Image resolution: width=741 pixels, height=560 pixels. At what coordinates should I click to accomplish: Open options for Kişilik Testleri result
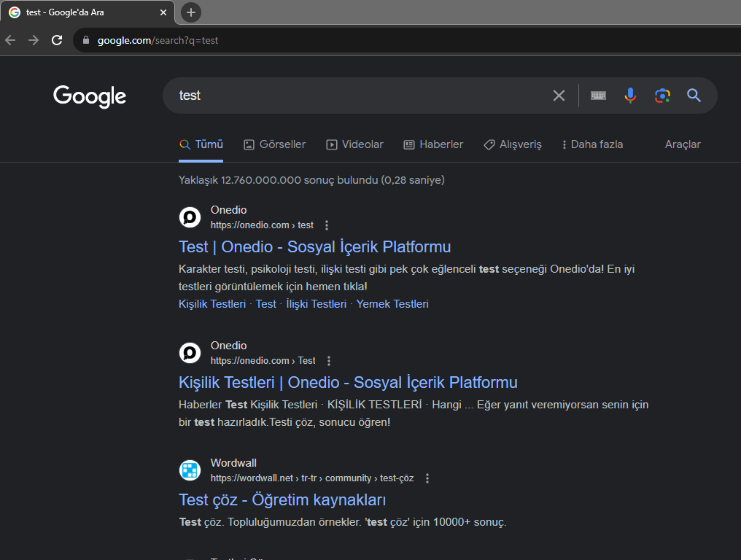[x=329, y=361]
